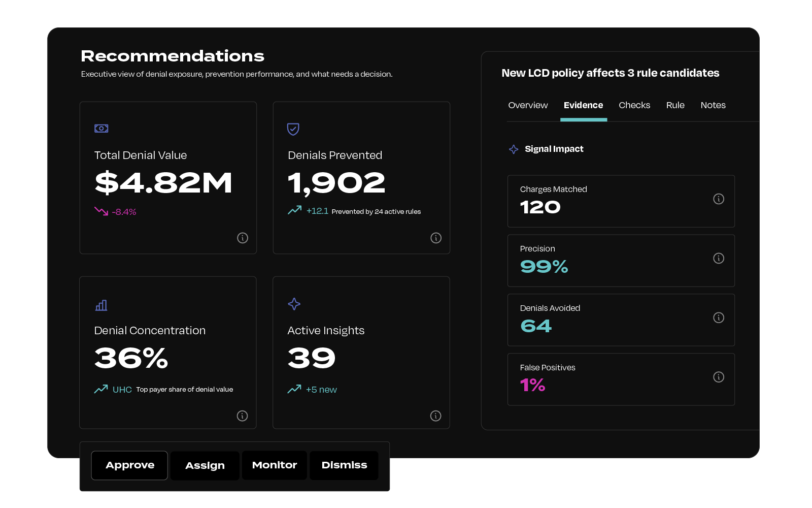Viewport: 812px width, 508px height.
Task: Click the sparkle icon above Active Insights
Action: pyautogui.click(x=294, y=304)
